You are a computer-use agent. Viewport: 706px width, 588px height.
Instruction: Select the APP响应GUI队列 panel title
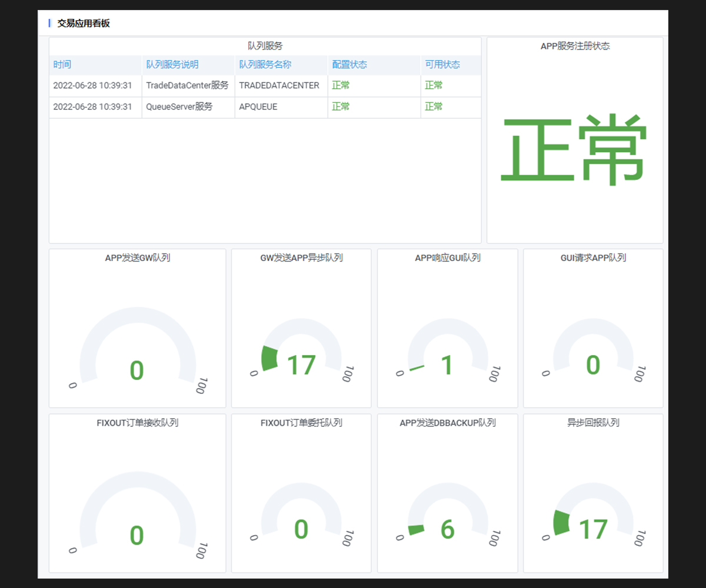pos(448,258)
